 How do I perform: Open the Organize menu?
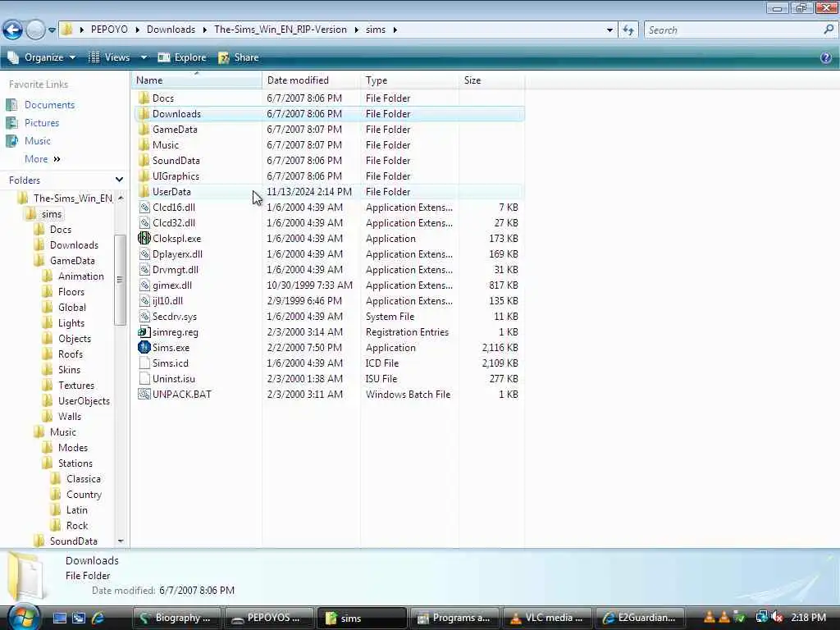pyautogui.click(x=42, y=57)
